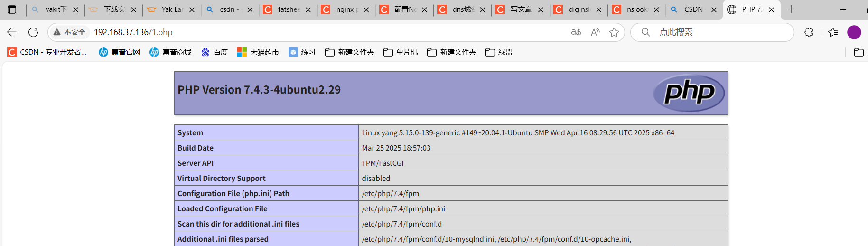Click the PHP Version 7.4.3-4ubuntu2.29 heading
Viewport: 868px width, 246px height.
click(259, 90)
